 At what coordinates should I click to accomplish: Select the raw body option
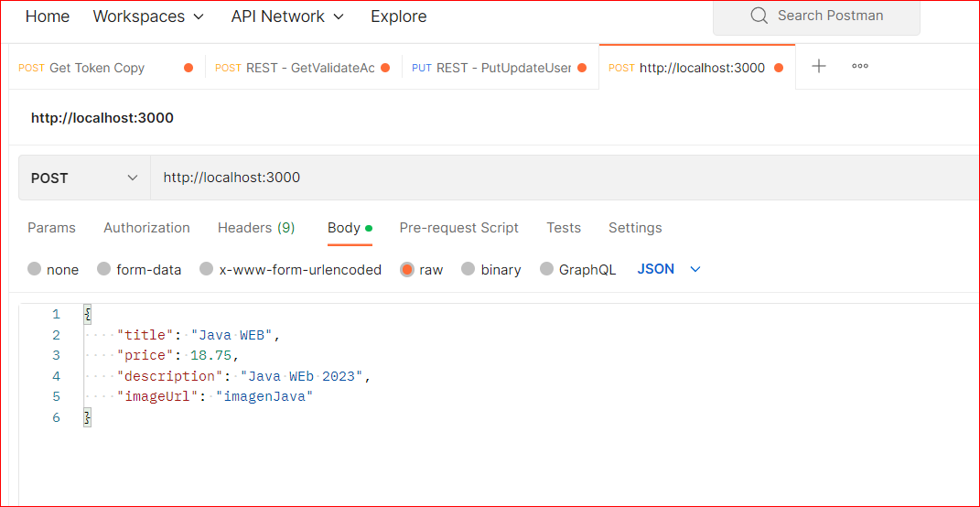click(422, 269)
